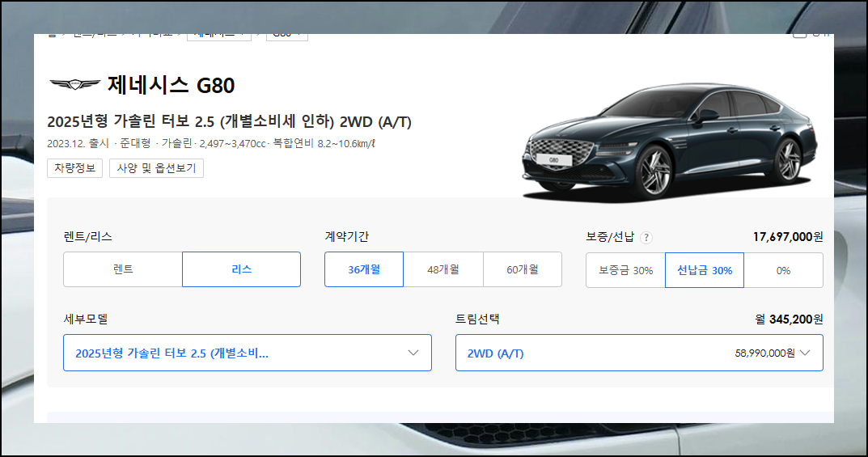Click the Genesis G80 car image
Image resolution: width=868 pixels, height=457 pixels.
point(670,142)
